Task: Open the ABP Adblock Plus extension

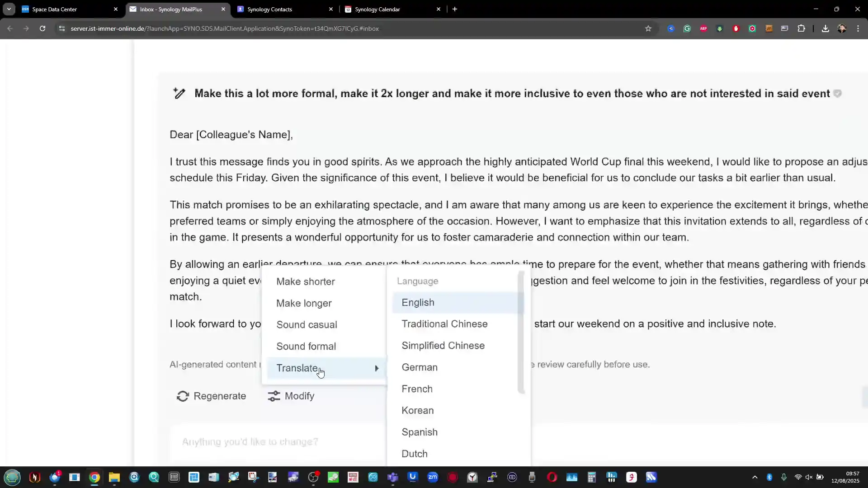Action: pos(703,28)
